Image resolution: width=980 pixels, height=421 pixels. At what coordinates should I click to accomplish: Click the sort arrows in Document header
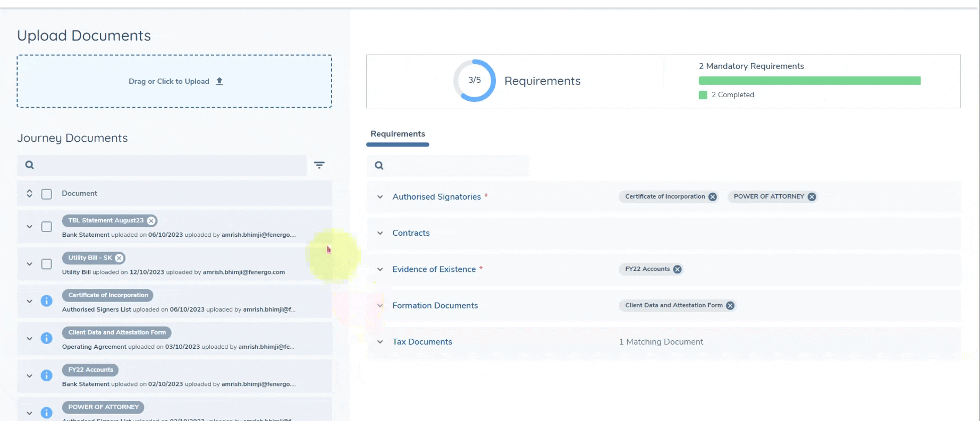30,194
